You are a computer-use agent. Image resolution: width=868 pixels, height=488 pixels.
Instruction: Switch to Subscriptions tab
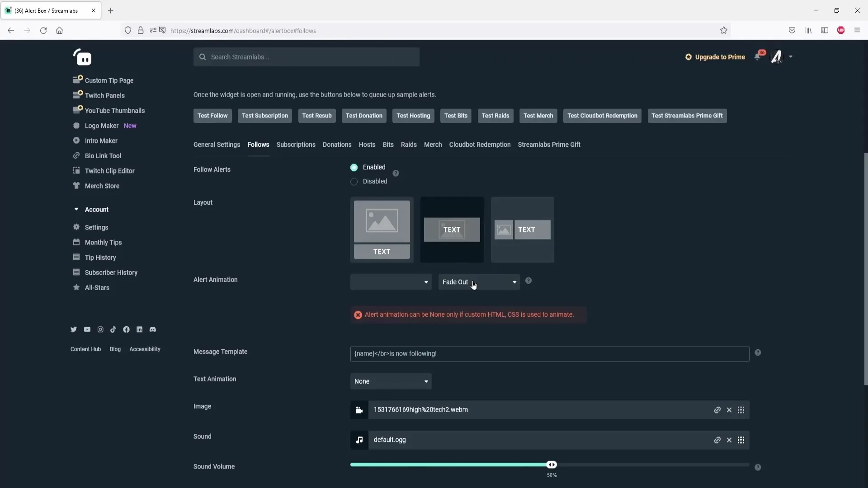pos(296,145)
